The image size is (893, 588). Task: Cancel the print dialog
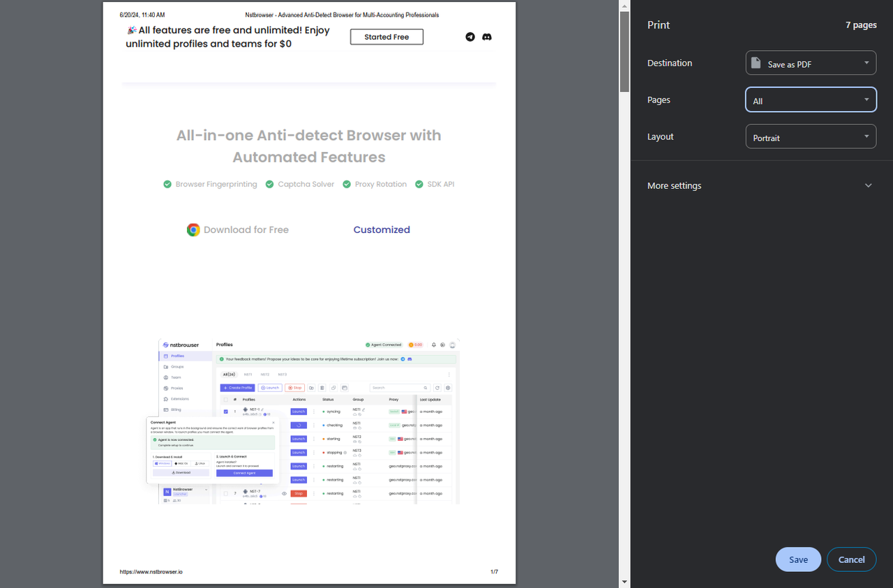pyautogui.click(x=851, y=559)
